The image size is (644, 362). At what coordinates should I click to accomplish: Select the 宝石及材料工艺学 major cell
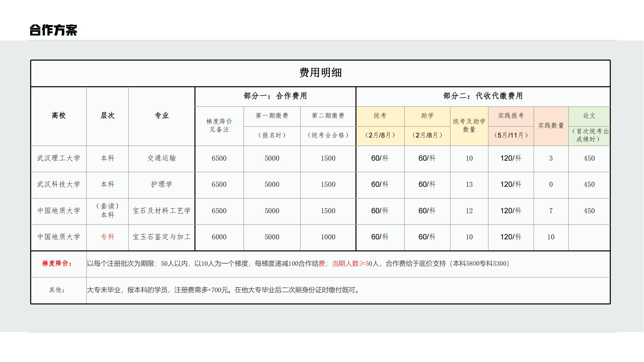click(162, 211)
